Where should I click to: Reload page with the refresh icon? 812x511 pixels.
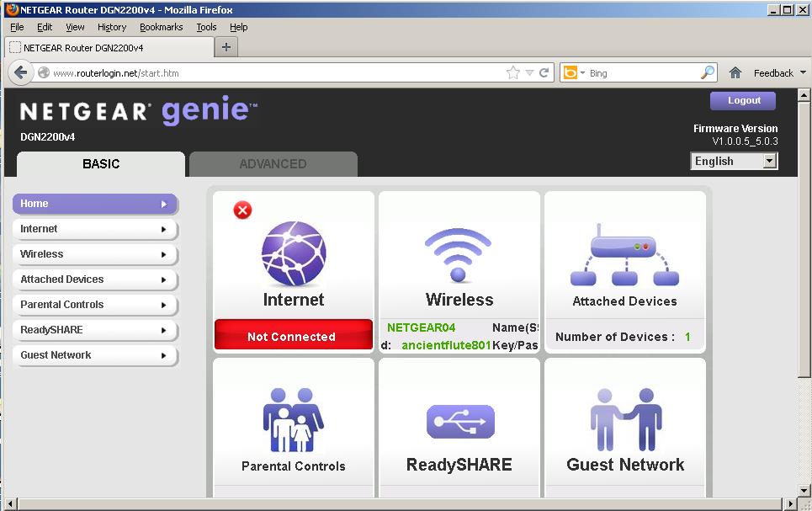[544, 73]
